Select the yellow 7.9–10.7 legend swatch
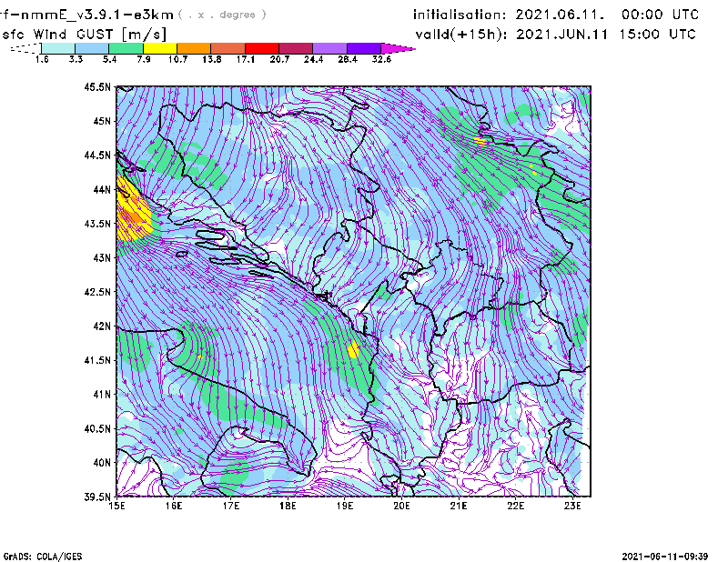The image size is (728, 562). click(x=160, y=48)
